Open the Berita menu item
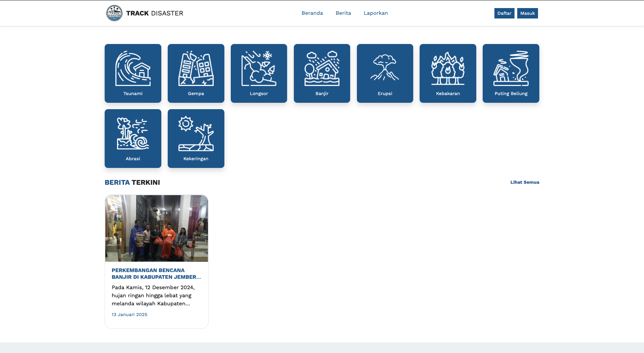 pyautogui.click(x=343, y=13)
